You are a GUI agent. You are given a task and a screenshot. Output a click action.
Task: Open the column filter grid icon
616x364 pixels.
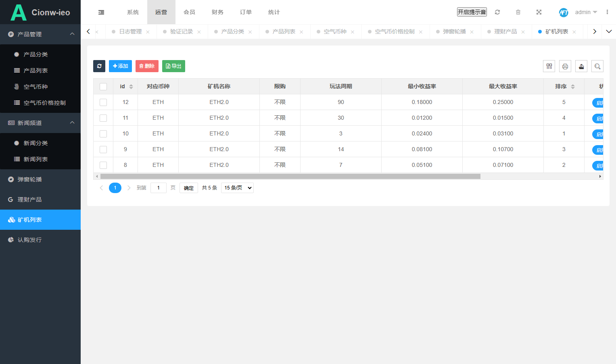coord(549,66)
